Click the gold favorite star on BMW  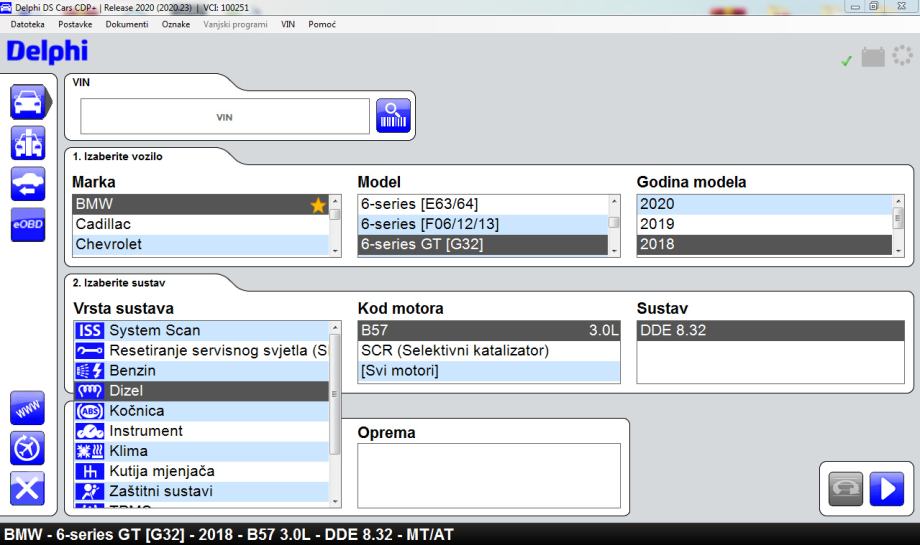(318, 205)
